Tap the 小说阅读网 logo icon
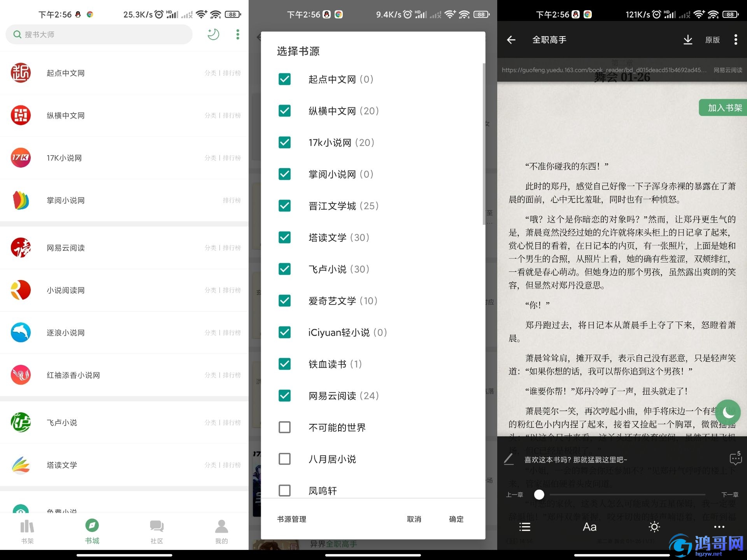The image size is (747, 560). [x=21, y=290]
